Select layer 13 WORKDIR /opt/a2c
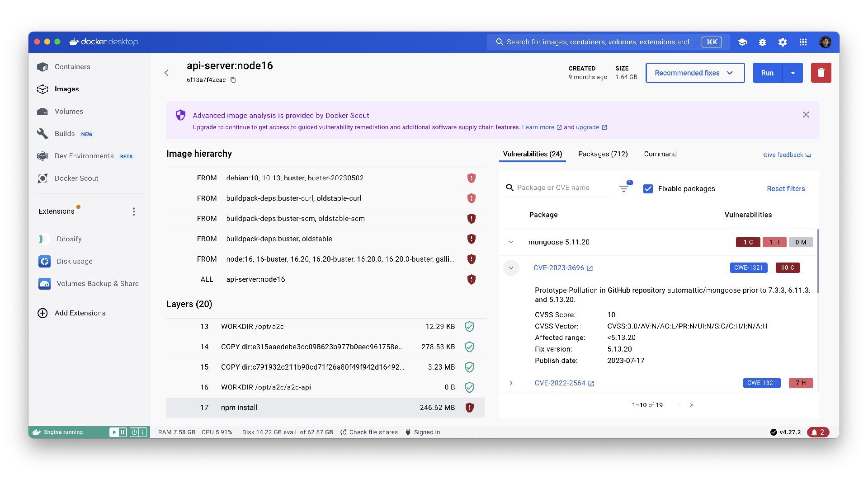The height and width of the screenshot is (488, 868). coord(325,327)
